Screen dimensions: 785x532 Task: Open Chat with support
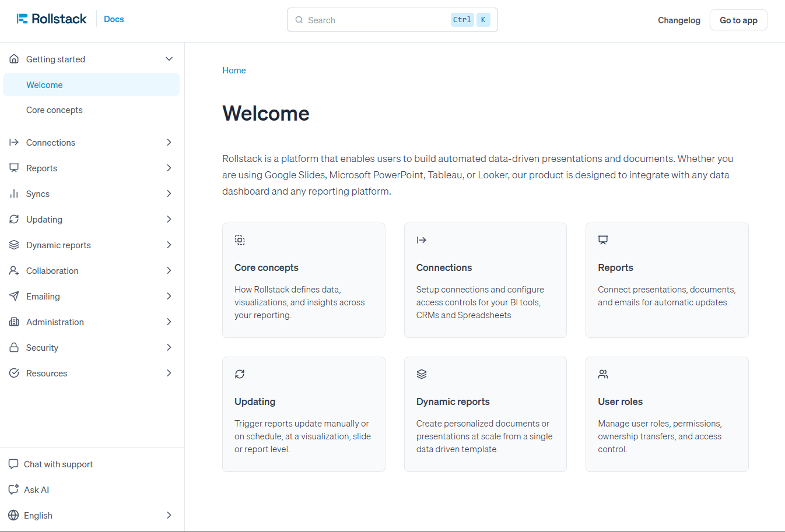point(58,464)
